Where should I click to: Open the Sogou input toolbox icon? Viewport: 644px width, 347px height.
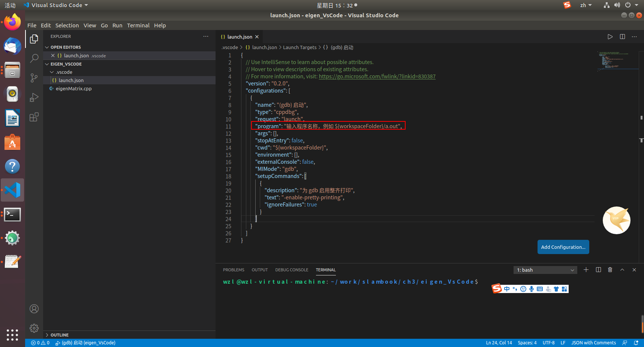click(x=565, y=289)
